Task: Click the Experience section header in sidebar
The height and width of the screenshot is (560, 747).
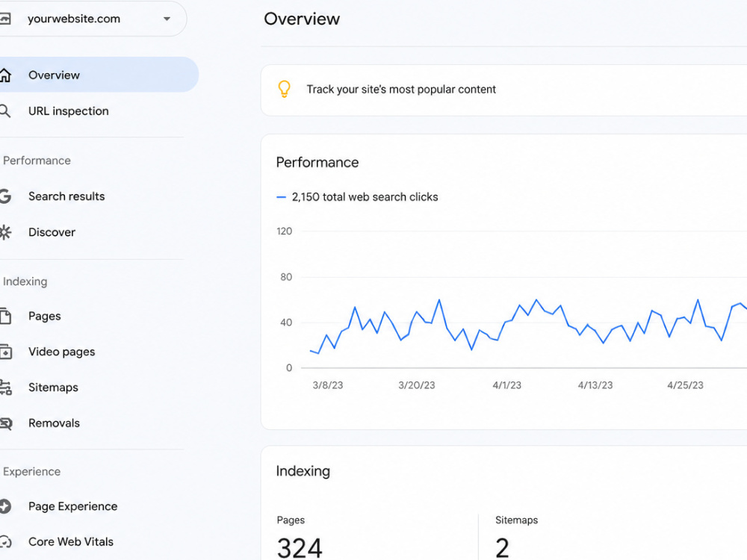Action: (31, 471)
